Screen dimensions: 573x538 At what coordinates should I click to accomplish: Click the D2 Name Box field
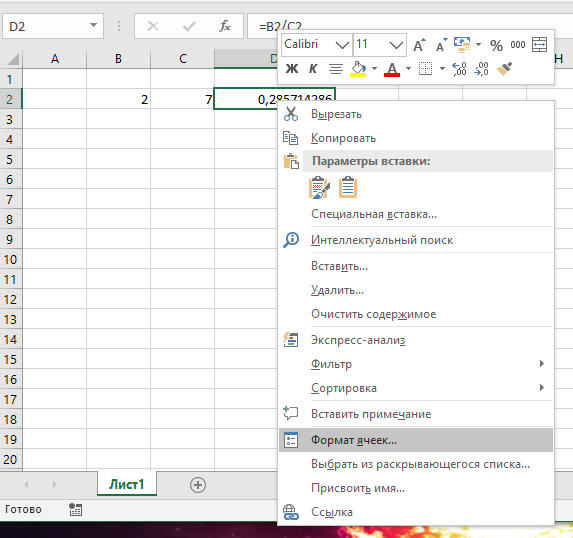click(x=53, y=26)
